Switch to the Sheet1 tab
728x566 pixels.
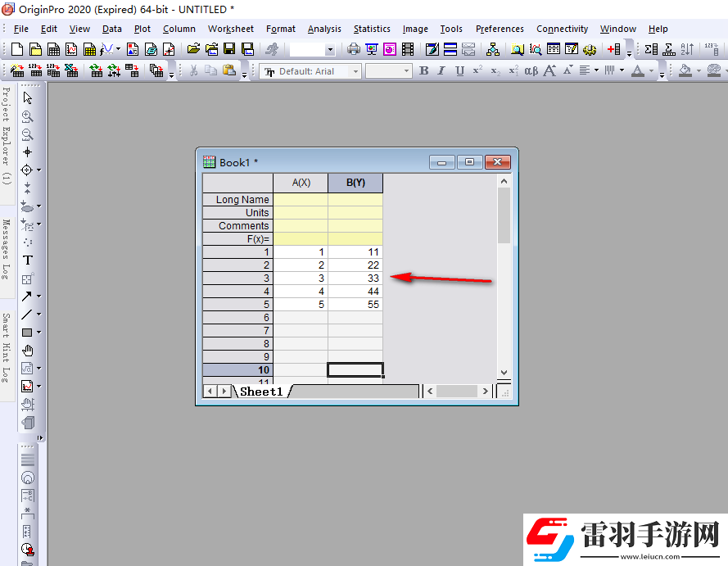(x=260, y=392)
